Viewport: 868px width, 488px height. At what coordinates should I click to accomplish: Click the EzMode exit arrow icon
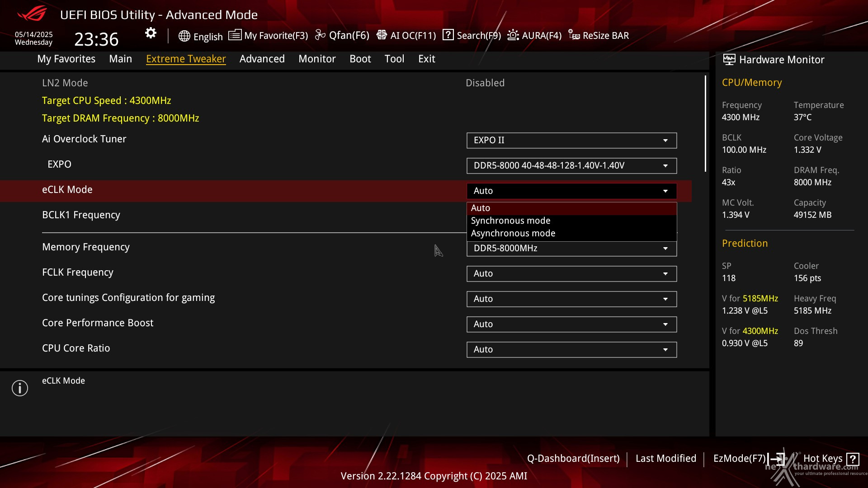coord(776,459)
